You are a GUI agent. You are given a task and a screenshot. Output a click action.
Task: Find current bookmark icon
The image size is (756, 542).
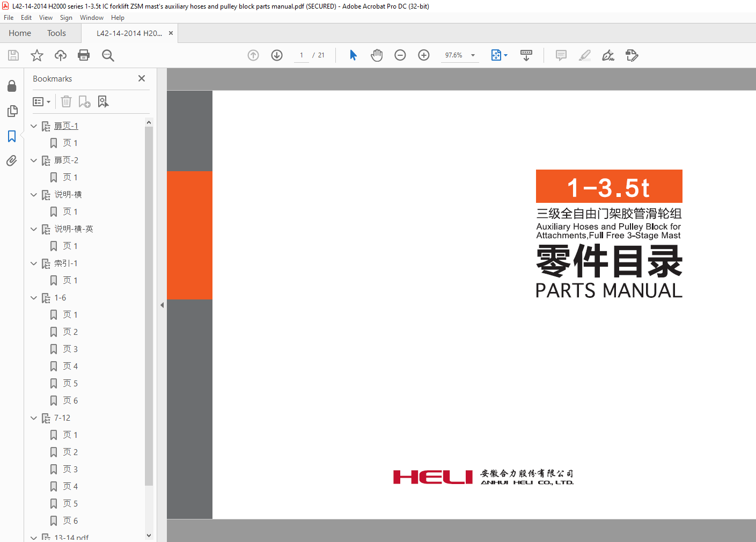coord(103,101)
